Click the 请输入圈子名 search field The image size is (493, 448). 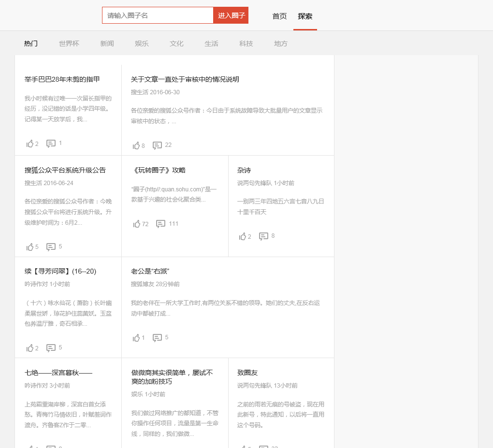point(158,15)
